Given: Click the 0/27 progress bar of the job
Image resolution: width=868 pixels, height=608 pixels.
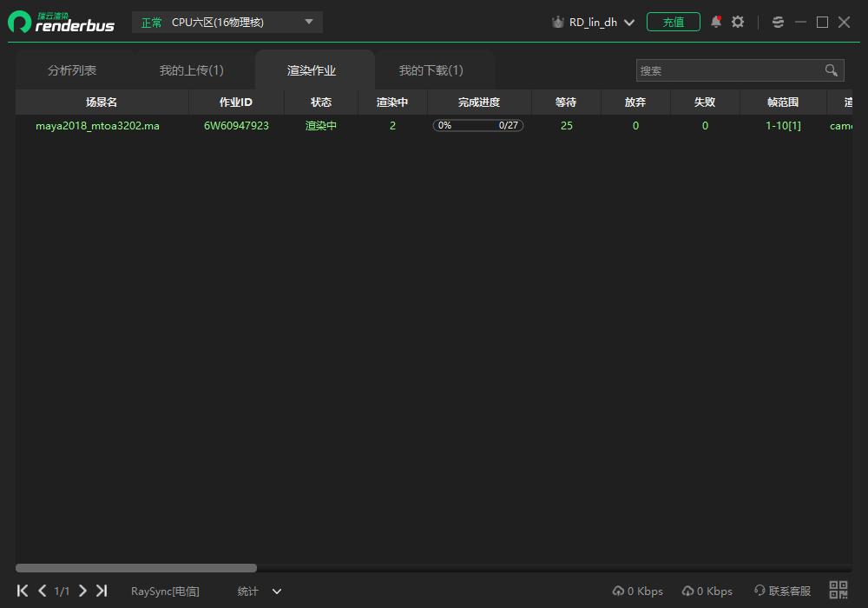Looking at the screenshot, I should click(x=477, y=125).
